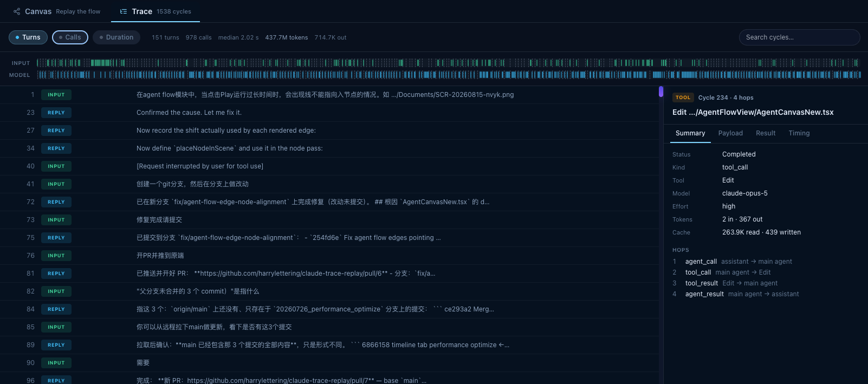Select row 90 '需要' input
868x384 pixels.
click(x=329, y=363)
